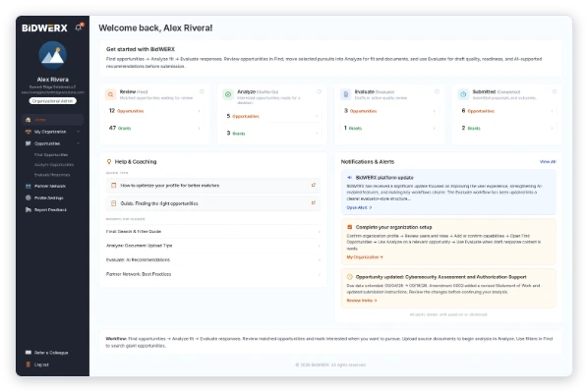This screenshot has width=588, height=392.
Task: Click the BidWERX platform update megaphone icon
Action: point(349,178)
